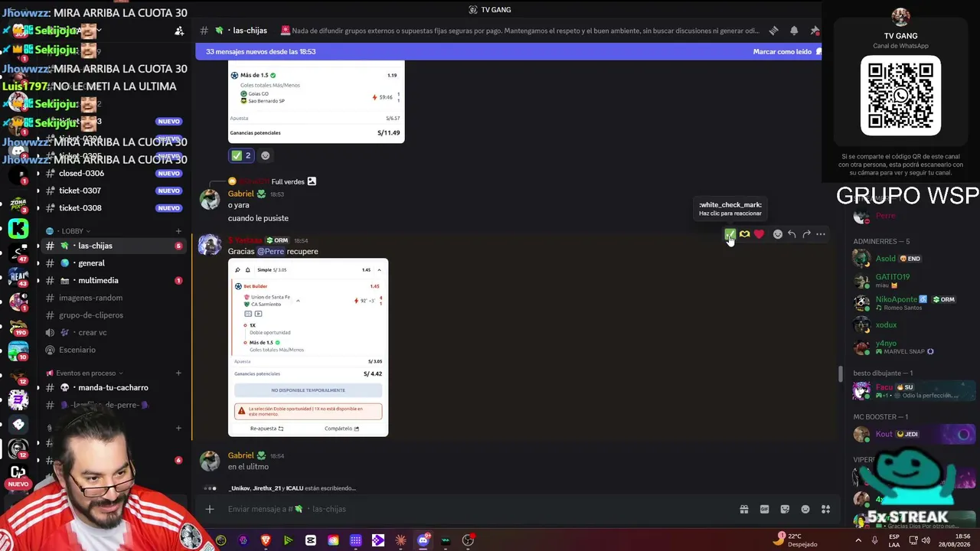Viewport: 980px width, 551px height.
Task: Click Gabriel's avatar next to 'o yara'
Action: tap(209, 199)
